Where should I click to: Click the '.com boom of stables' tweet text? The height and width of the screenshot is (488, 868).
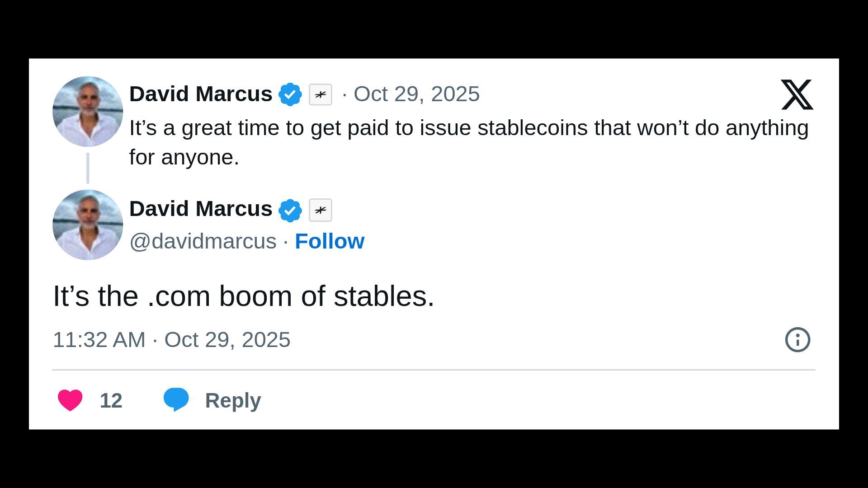[x=244, y=296]
